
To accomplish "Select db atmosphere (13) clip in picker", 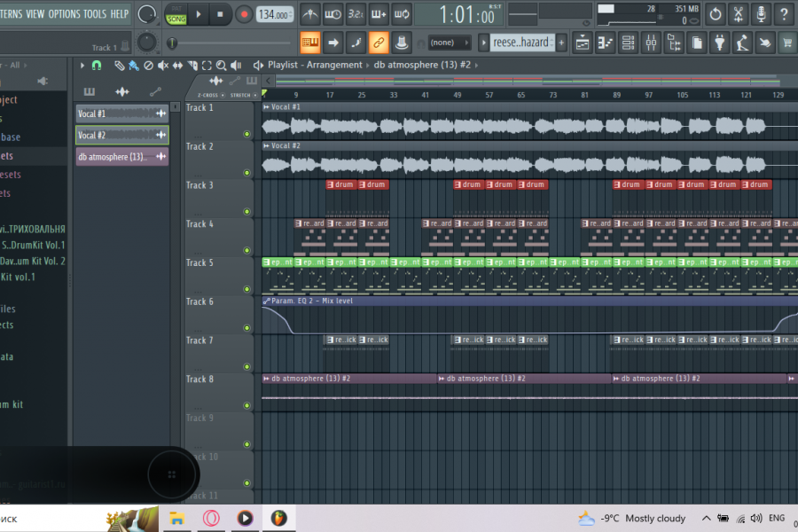I will pos(121,157).
